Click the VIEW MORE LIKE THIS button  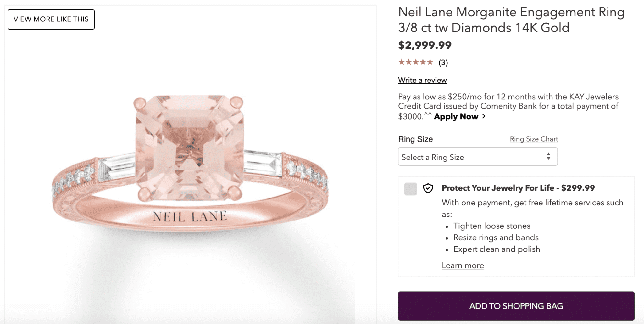[x=51, y=20]
